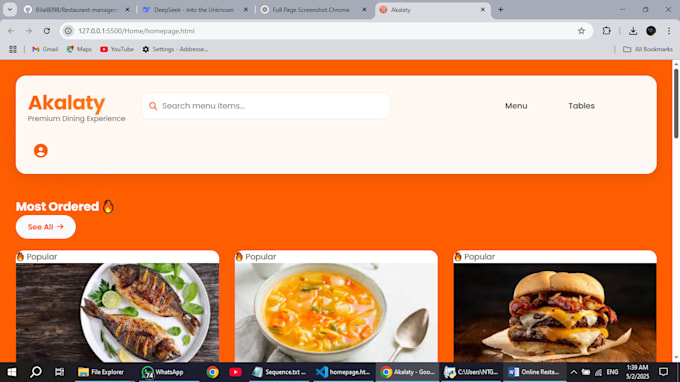Screen dimensions: 680x382
Task: Open WhatsApp from the taskbar
Action: pos(163,372)
